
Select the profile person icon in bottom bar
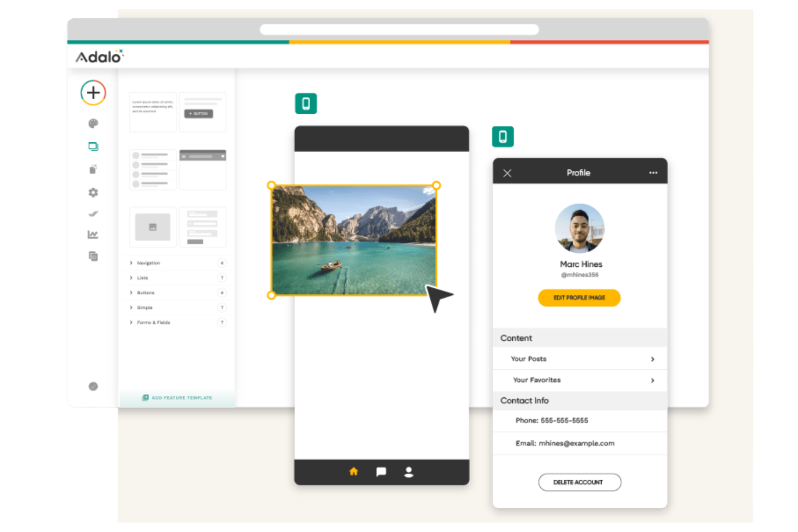click(x=408, y=472)
